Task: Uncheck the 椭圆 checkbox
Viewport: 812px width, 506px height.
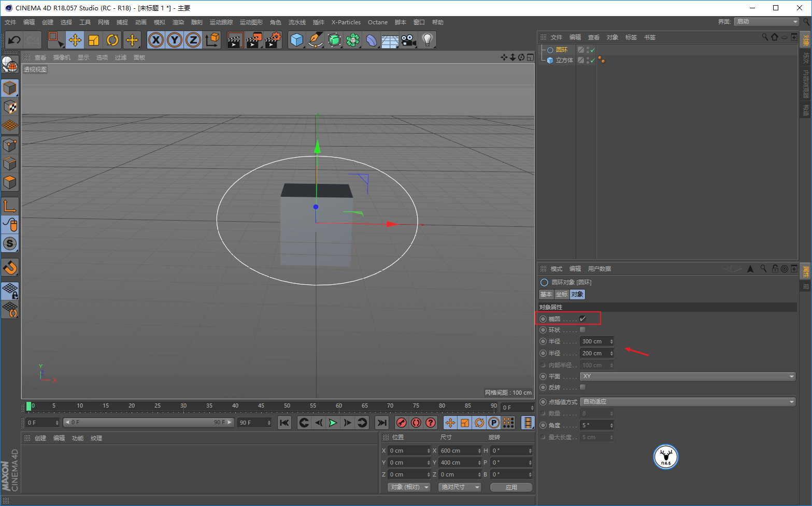Action: [x=582, y=319]
